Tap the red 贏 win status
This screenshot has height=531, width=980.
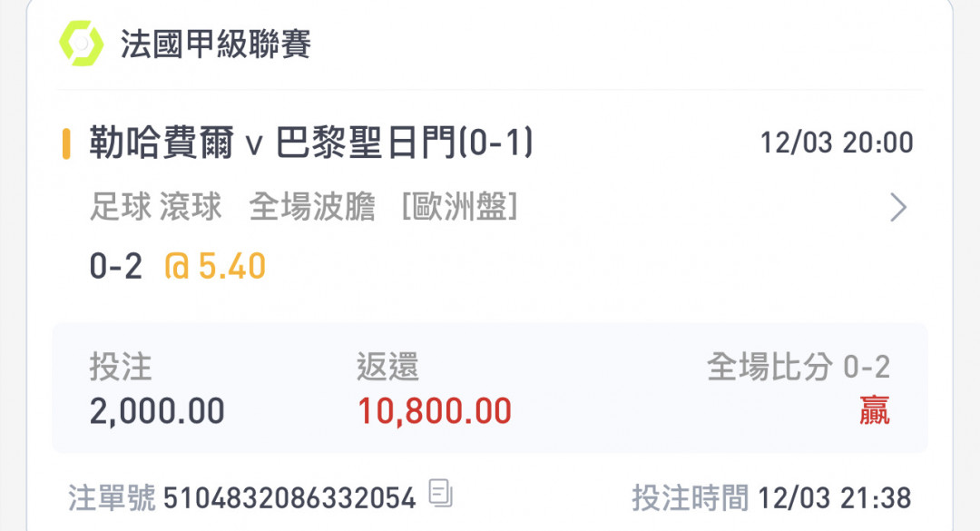click(x=875, y=411)
